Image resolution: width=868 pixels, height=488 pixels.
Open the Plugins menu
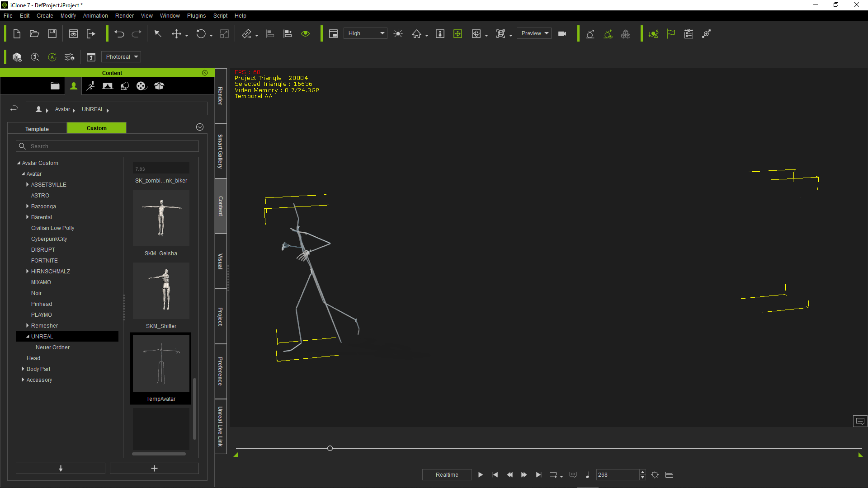[196, 16]
